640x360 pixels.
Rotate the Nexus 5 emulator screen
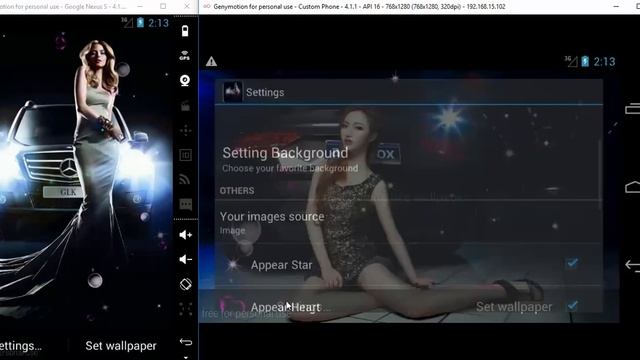point(185,284)
